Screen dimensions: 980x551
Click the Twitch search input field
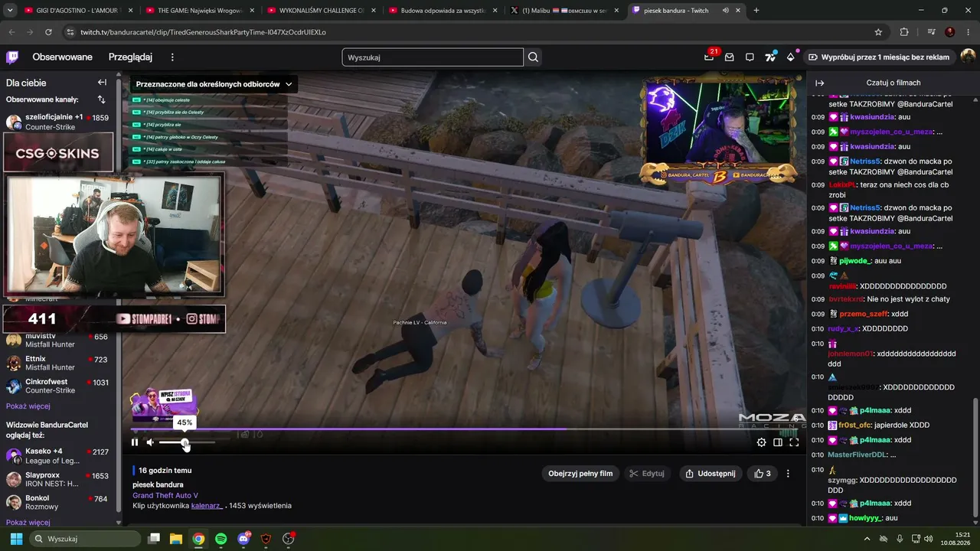(433, 57)
